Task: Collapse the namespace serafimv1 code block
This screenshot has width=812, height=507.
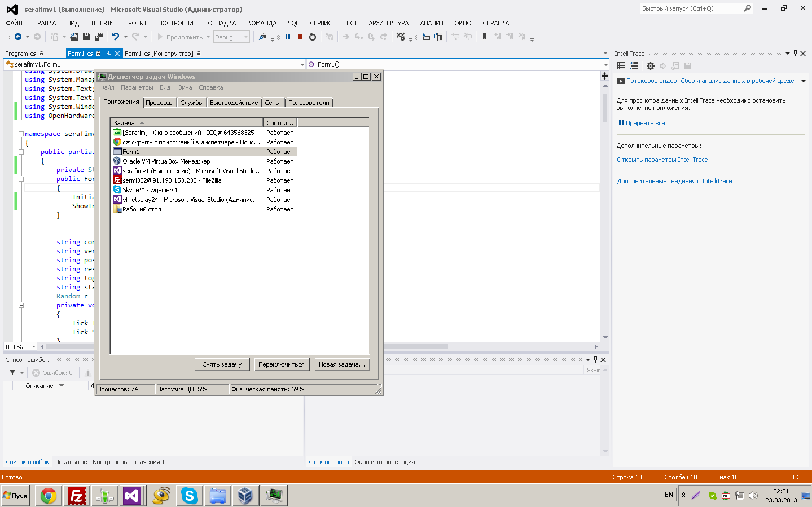Action: (21, 134)
